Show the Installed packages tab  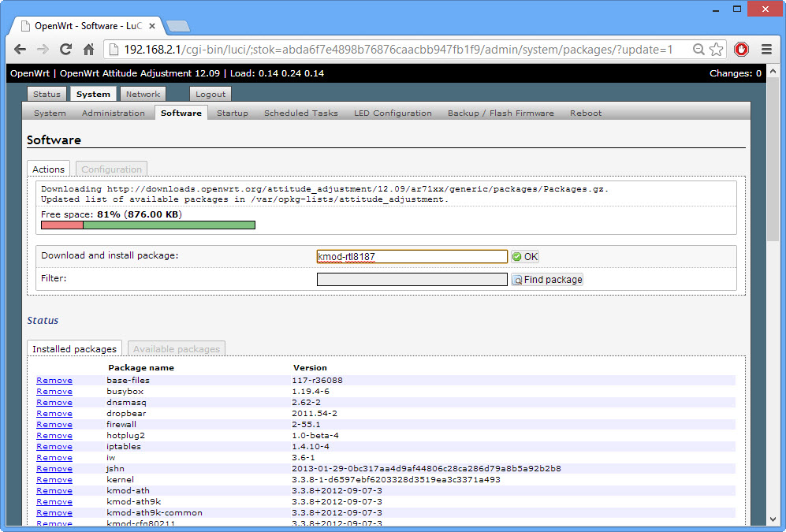74,348
